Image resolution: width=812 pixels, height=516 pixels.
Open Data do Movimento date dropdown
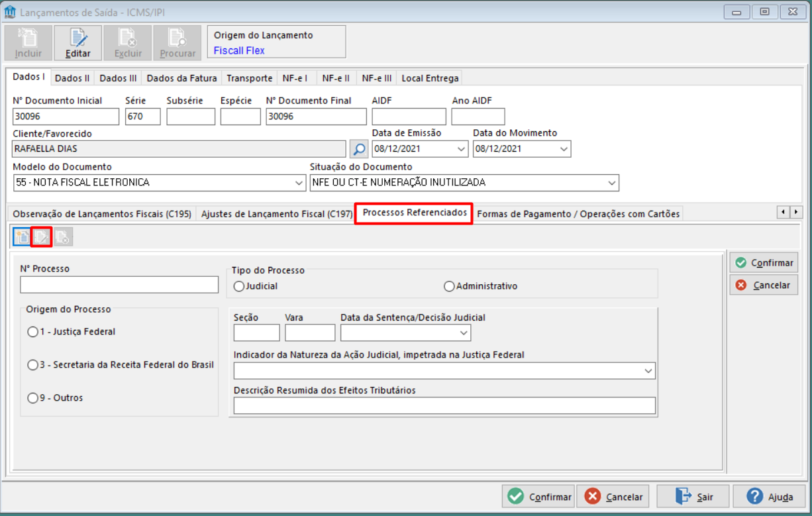coord(564,149)
